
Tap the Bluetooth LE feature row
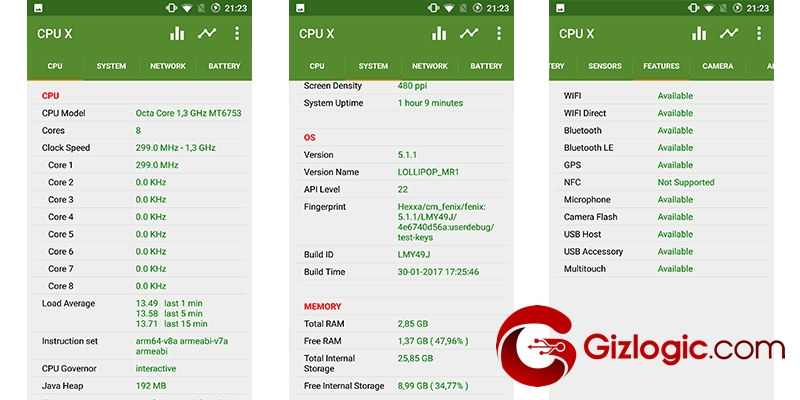tap(661, 148)
